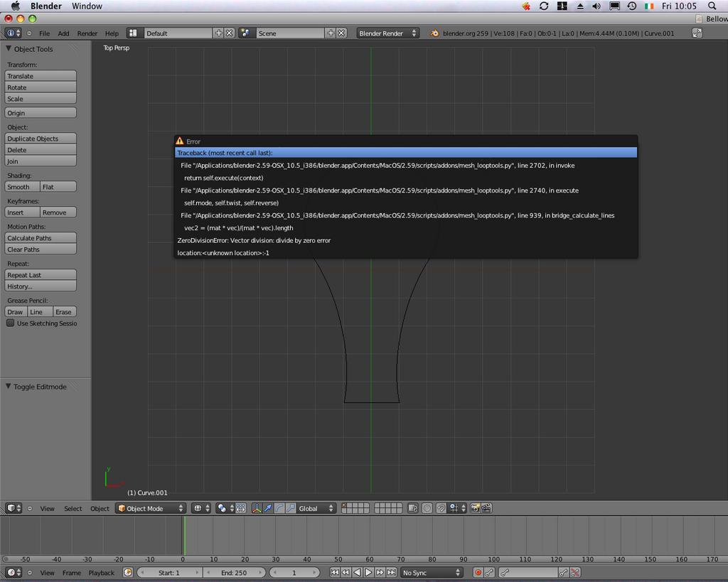
Task: Select first layer button in layer grid
Action: click(x=344, y=505)
